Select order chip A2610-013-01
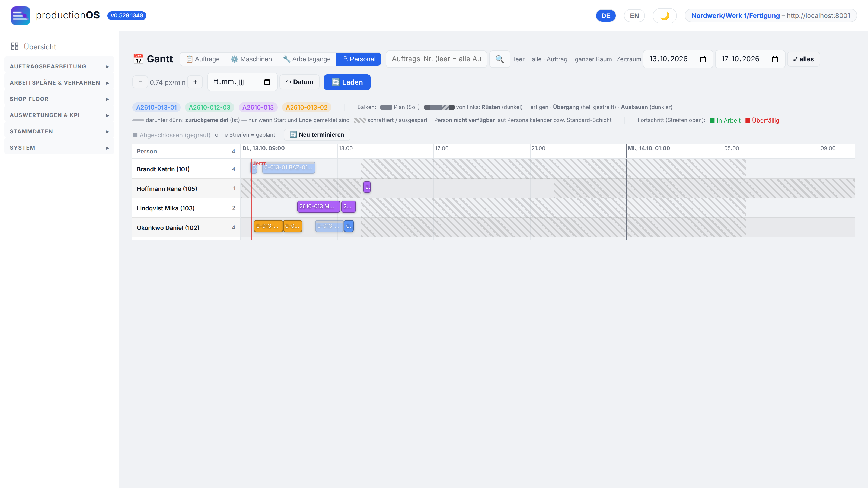Screen dimensions: 868x488 156,107
